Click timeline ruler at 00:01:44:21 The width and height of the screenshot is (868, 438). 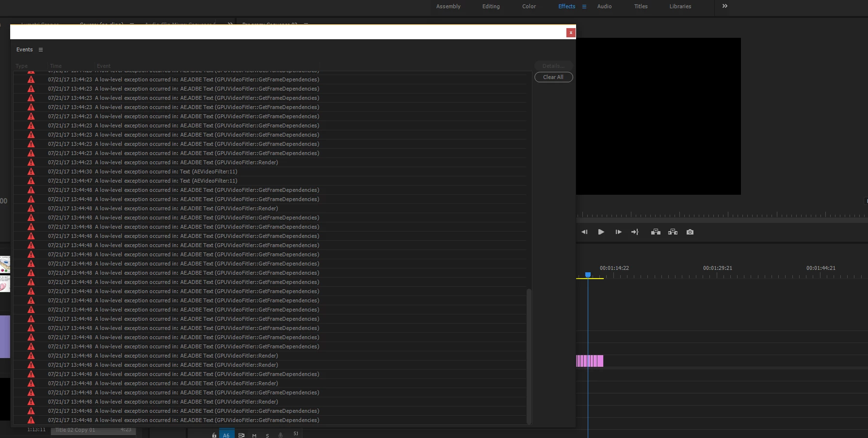coord(820,268)
